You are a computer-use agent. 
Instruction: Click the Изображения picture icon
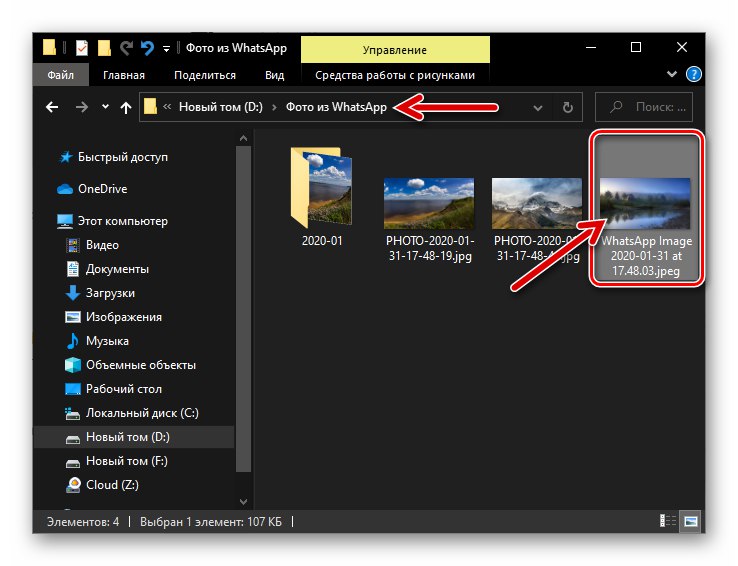(x=72, y=317)
